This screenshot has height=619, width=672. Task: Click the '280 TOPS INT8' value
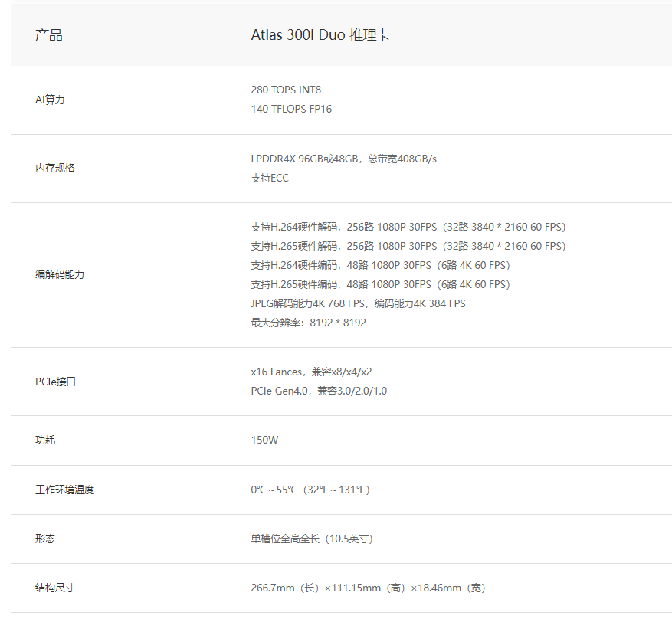click(x=286, y=90)
